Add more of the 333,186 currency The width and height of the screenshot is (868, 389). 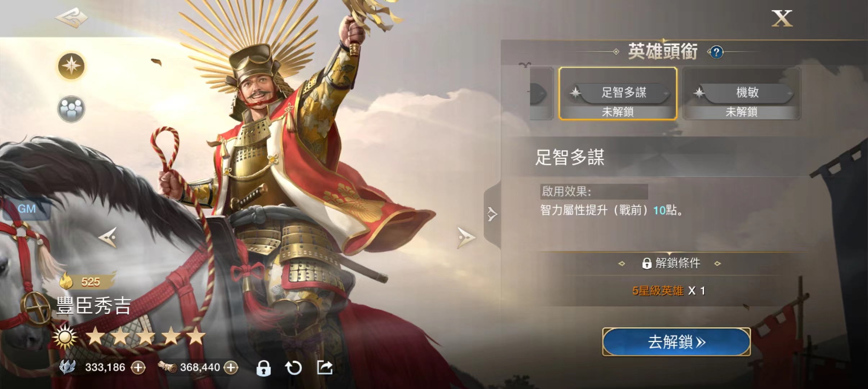[138, 367]
